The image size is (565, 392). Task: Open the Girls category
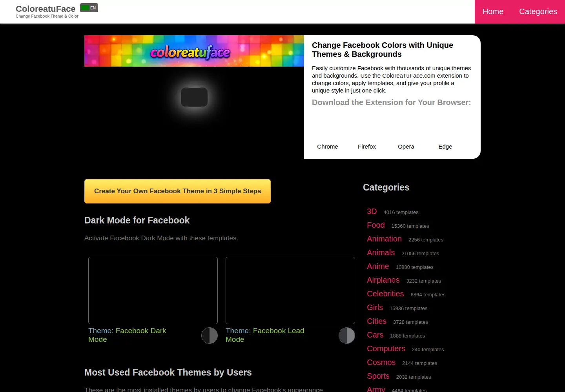(x=375, y=307)
